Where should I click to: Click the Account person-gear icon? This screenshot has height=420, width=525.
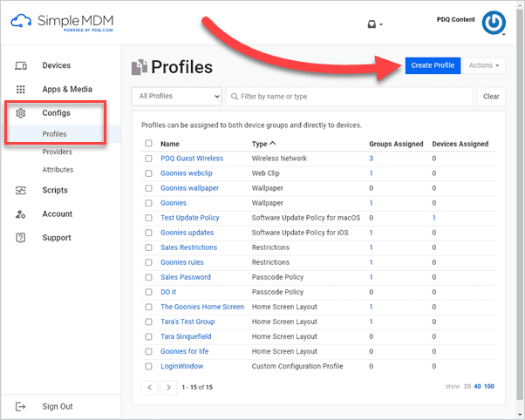[x=20, y=214]
